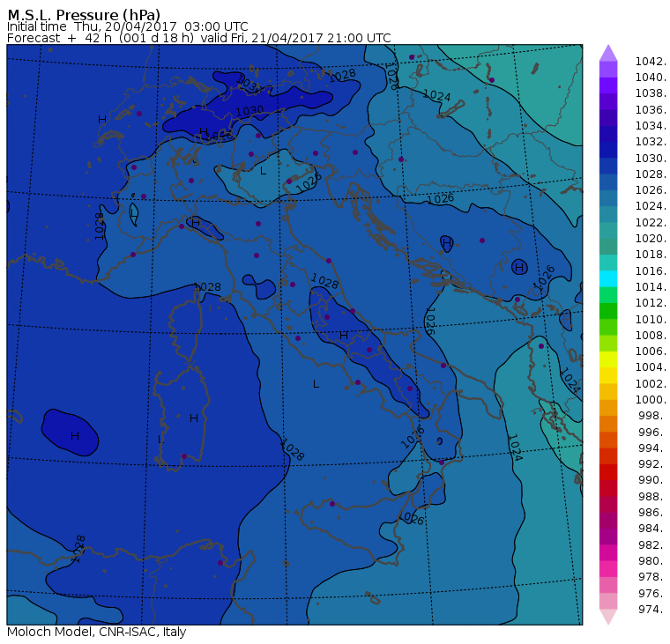This screenshot has height=644, width=670.
Task: Click the legend label '1014.'
Action: [651, 286]
